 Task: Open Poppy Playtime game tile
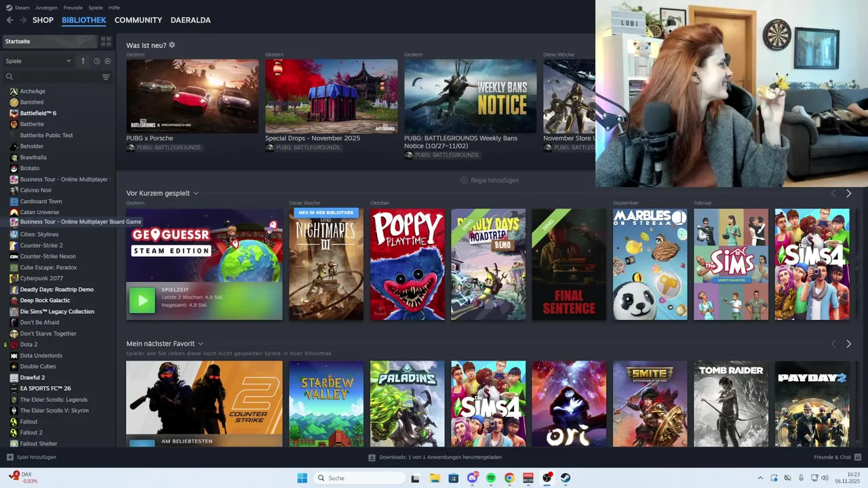tap(408, 264)
